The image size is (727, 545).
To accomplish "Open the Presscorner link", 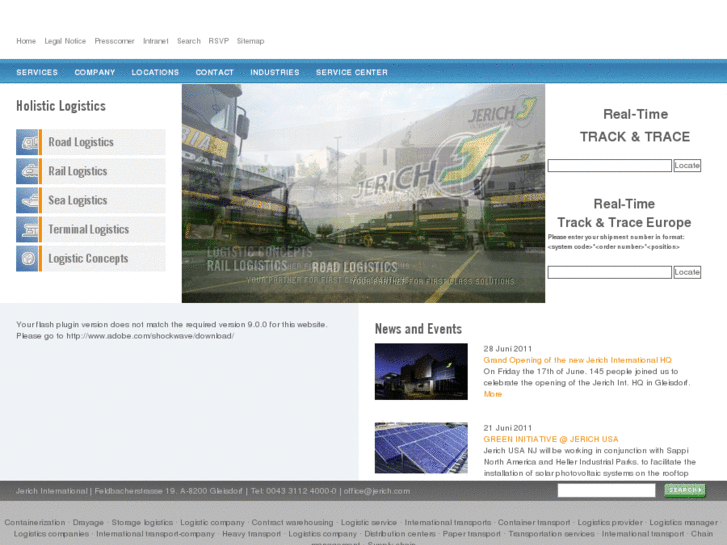I will (114, 41).
